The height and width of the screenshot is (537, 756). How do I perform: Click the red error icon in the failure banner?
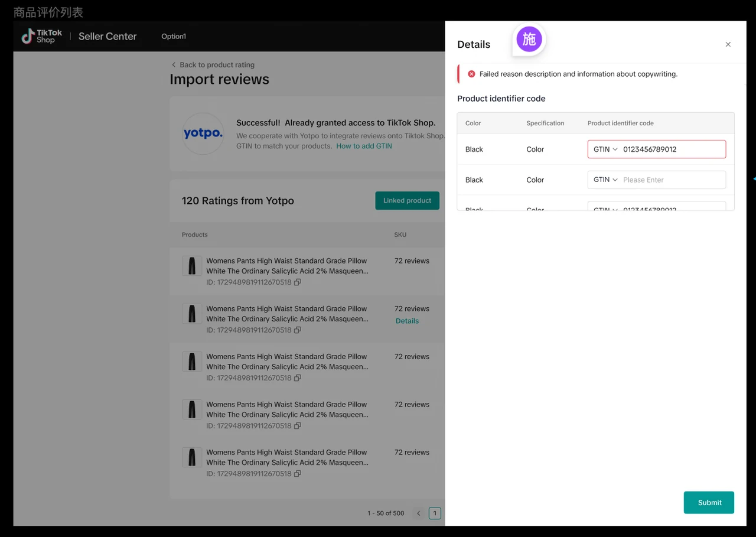471,74
